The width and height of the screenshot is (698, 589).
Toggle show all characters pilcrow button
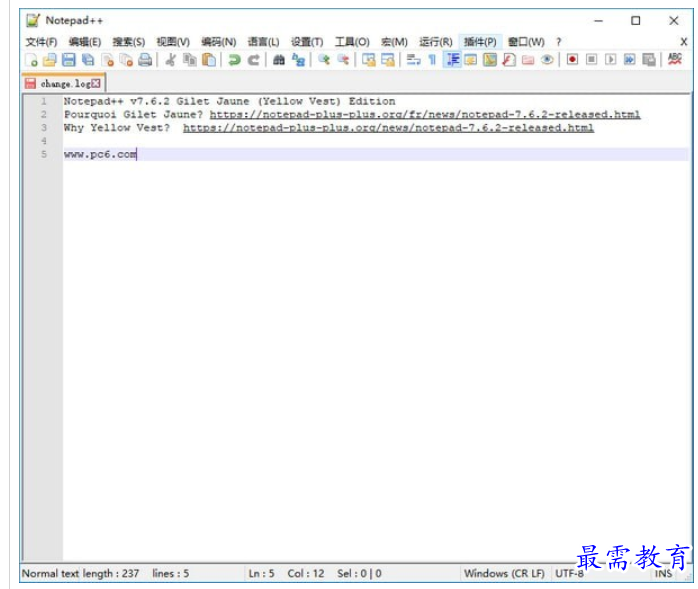click(432, 60)
